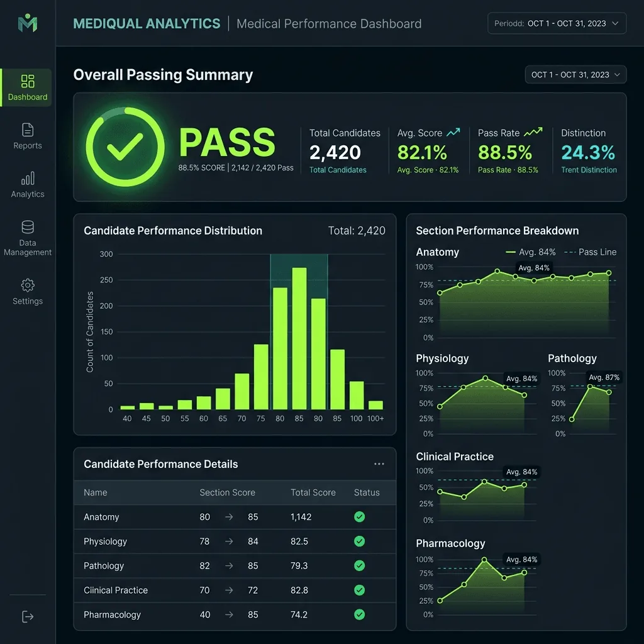This screenshot has width=644, height=644.
Task: Go to the Analytics sidebar item
Action: pyautogui.click(x=28, y=185)
